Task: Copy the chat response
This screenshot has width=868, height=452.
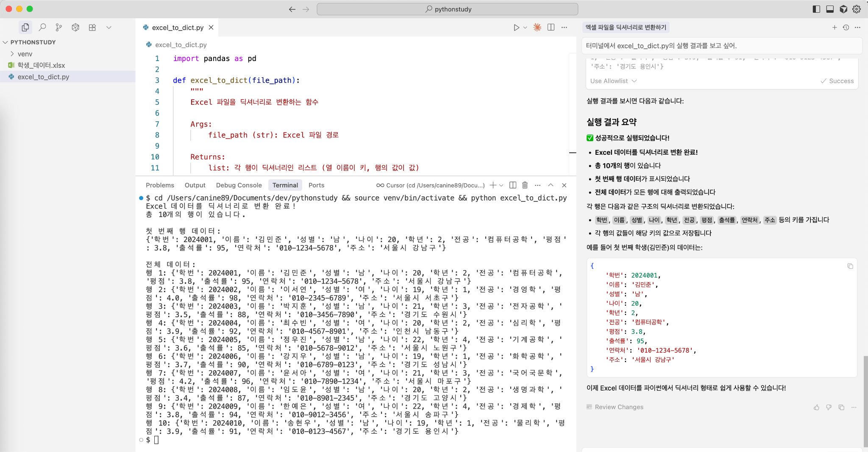Action: (841, 407)
